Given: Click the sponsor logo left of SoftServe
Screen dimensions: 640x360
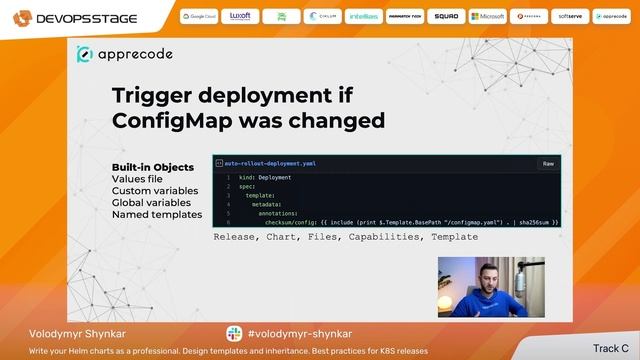Looking at the screenshot, I should click(529, 16).
